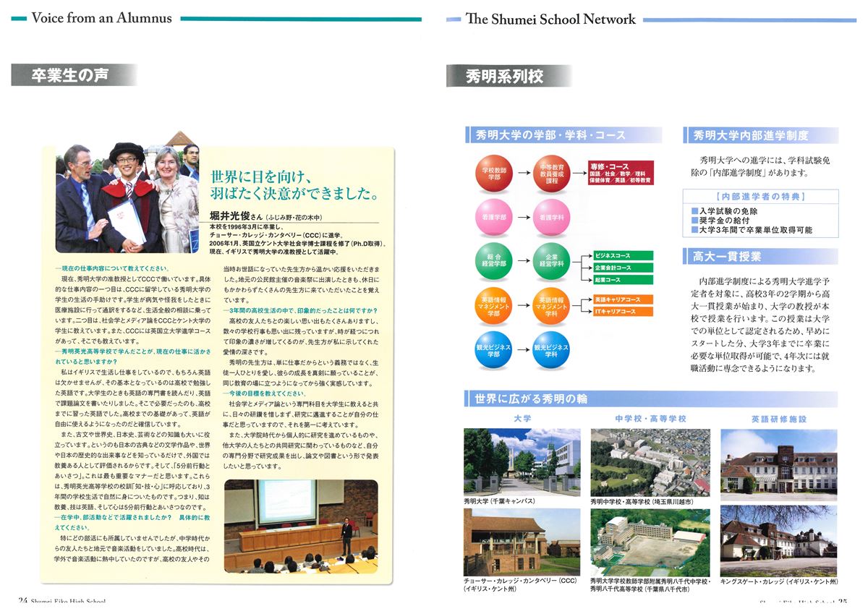The width and height of the screenshot is (868, 614).
Task: Click the pink 看護学部 circle
Action: click(495, 216)
